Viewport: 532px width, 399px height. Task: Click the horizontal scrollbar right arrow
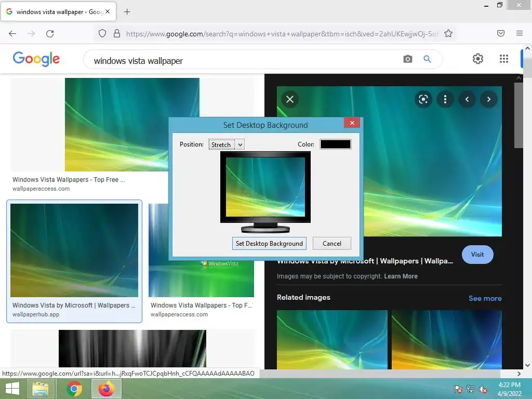point(519,374)
